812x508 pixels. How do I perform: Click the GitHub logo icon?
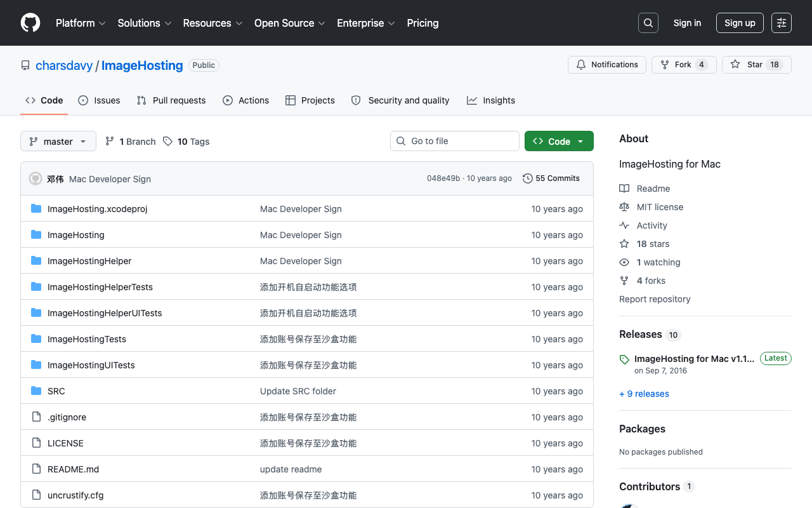coord(30,23)
